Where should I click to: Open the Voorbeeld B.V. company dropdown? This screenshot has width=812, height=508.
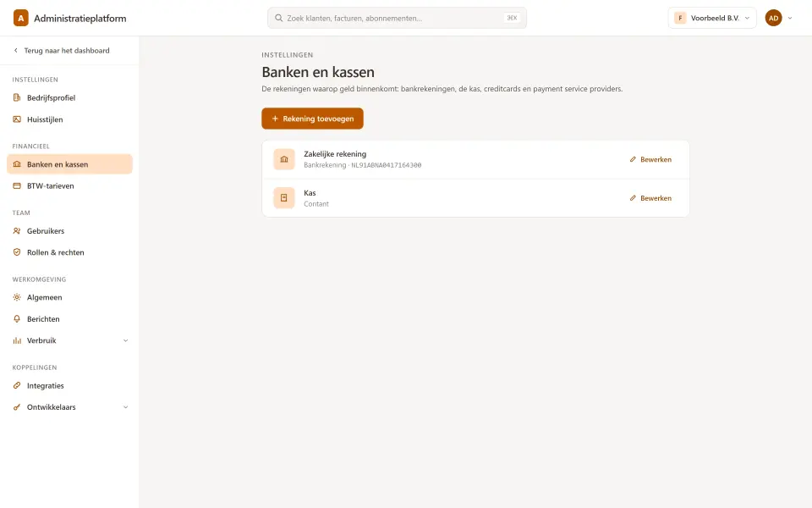pyautogui.click(x=712, y=18)
